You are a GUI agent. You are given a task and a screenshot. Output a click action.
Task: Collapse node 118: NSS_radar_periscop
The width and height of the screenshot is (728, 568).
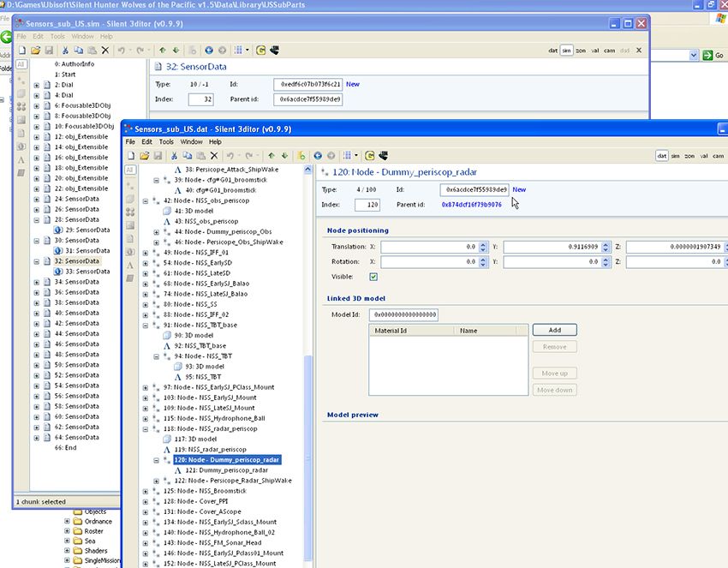(146, 429)
